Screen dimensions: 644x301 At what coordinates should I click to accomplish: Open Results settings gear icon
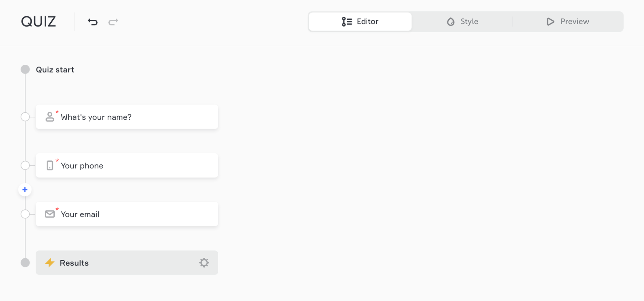click(204, 263)
